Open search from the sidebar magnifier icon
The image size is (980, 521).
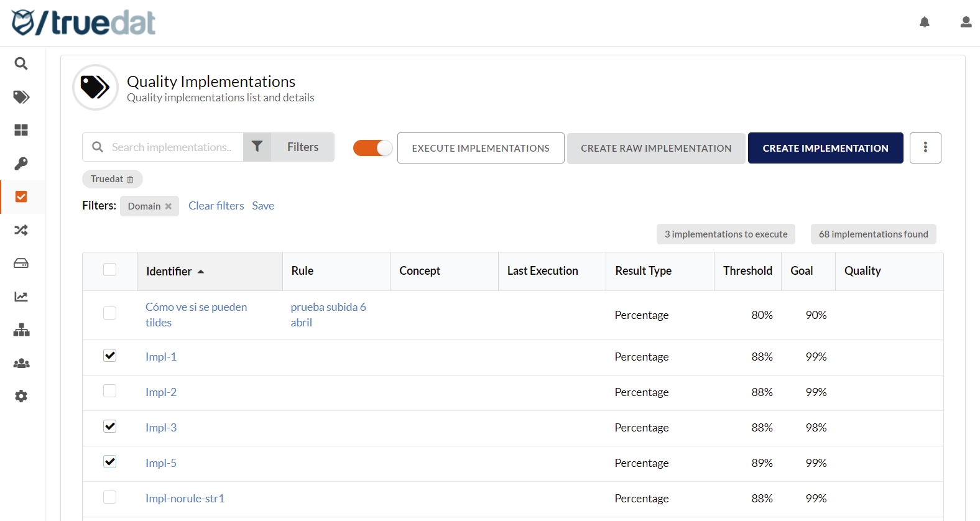click(21, 63)
